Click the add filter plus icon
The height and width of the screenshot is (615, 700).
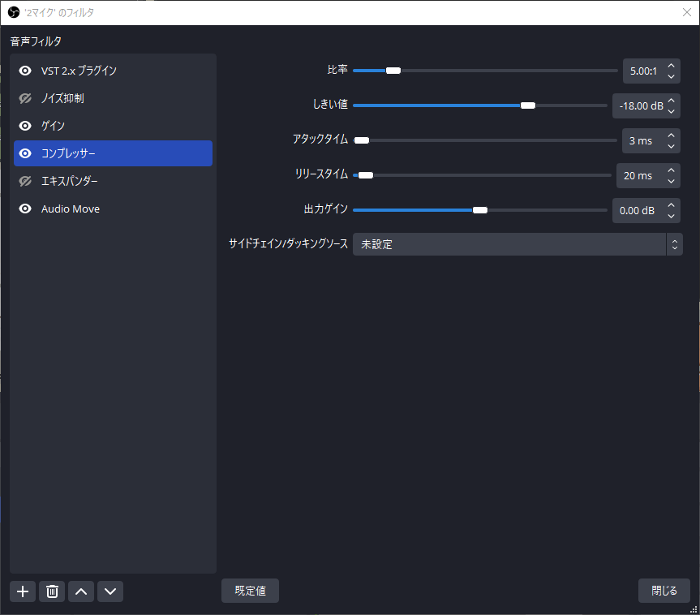point(23,591)
